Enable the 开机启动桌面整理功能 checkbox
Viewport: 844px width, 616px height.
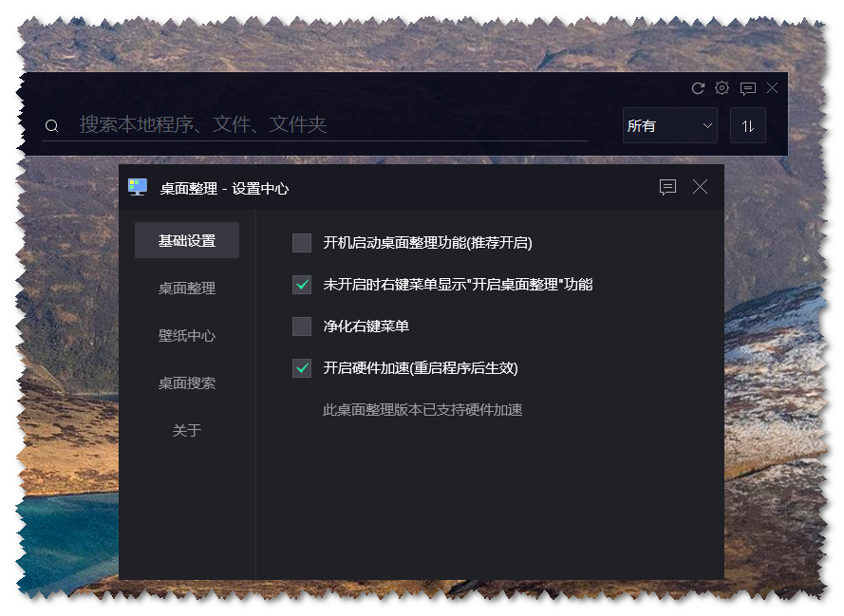[x=302, y=243]
